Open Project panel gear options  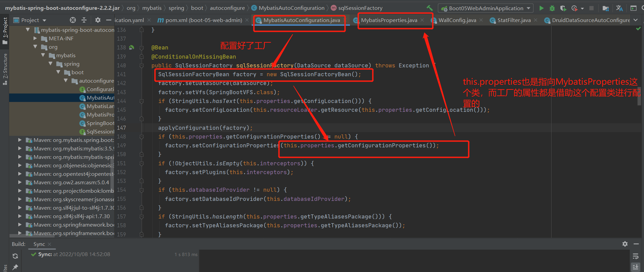coord(98,20)
